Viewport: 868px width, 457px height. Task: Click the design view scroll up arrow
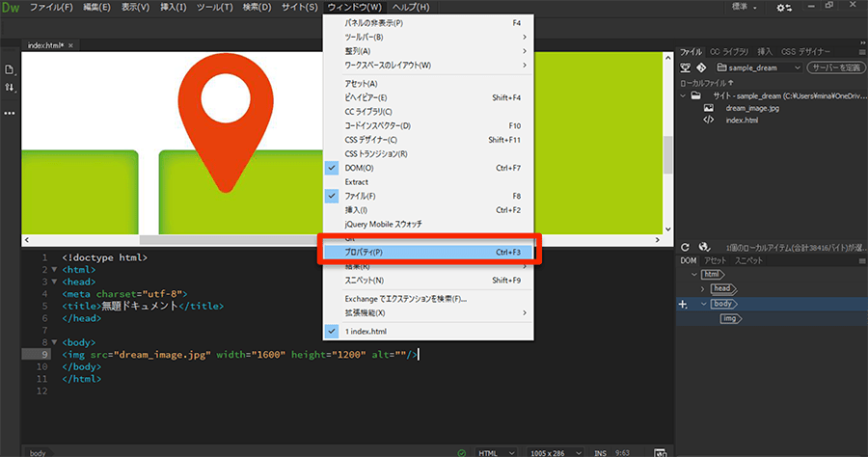[x=668, y=58]
